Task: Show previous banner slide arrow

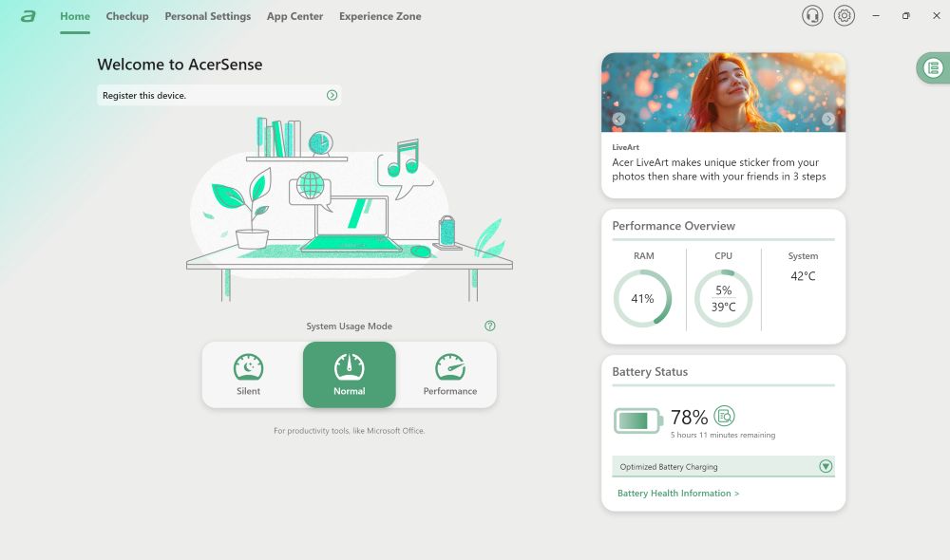Action: click(618, 119)
